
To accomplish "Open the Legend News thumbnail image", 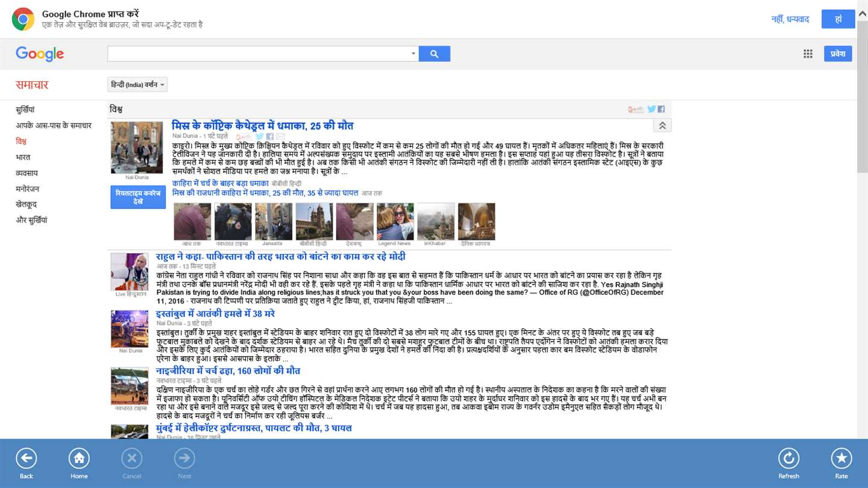I will tap(395, 222).
